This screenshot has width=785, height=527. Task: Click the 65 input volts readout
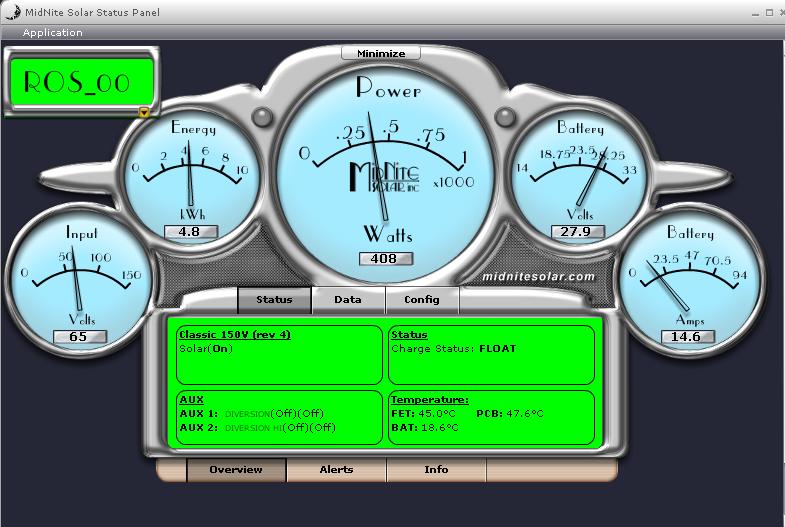tap(80, 336)
